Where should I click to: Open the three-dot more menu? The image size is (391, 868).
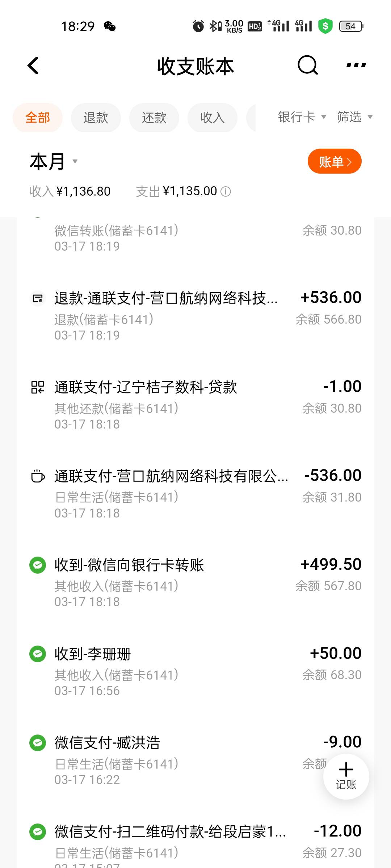[356, 65]
